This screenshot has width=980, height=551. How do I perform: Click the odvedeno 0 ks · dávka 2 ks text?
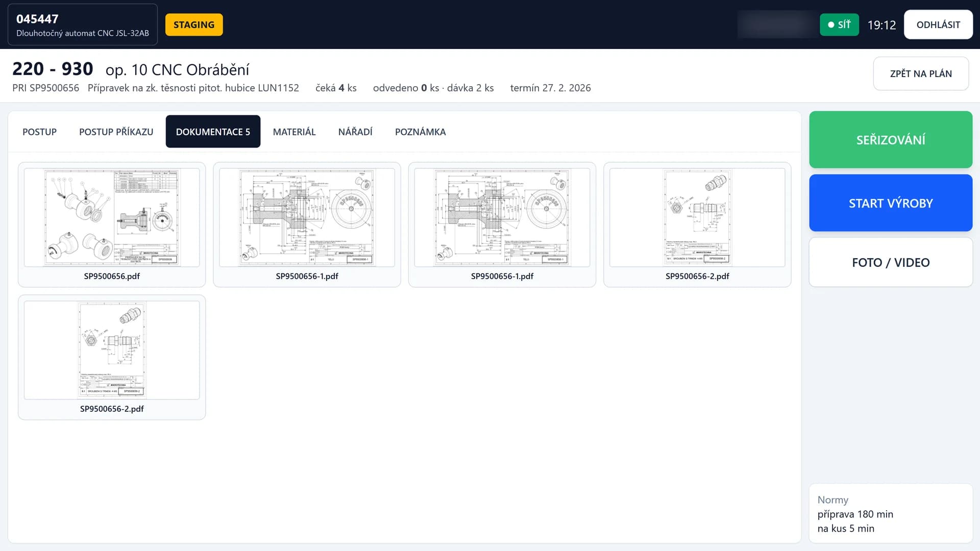point(433,88)
